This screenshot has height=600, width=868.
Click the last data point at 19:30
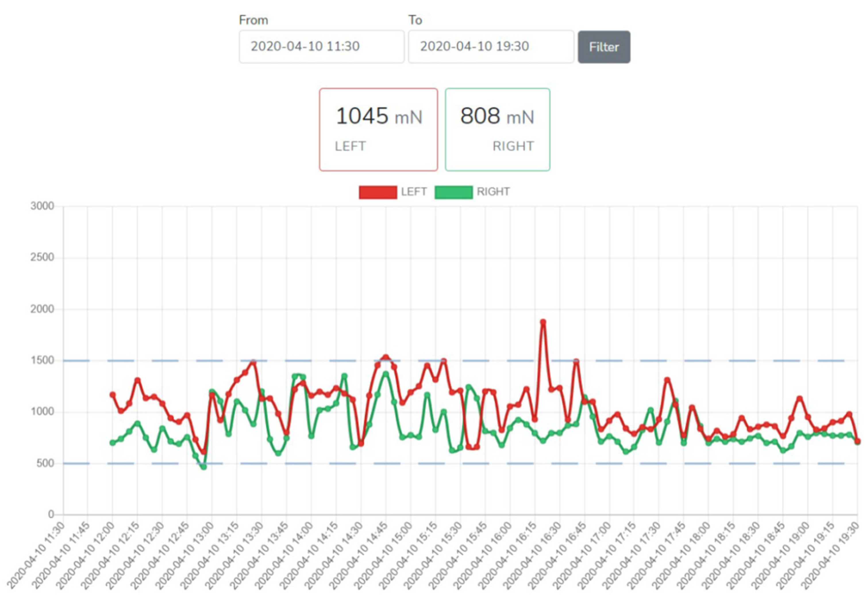[857, 441]
